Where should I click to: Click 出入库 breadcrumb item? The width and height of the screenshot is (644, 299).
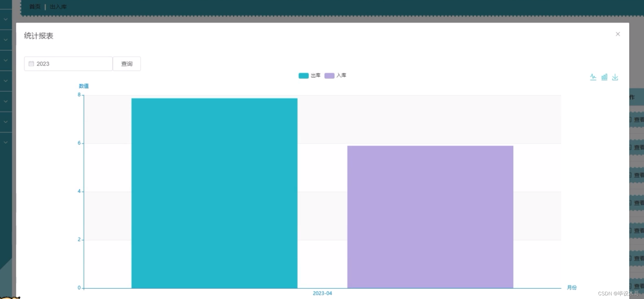[x=58, y=7]
